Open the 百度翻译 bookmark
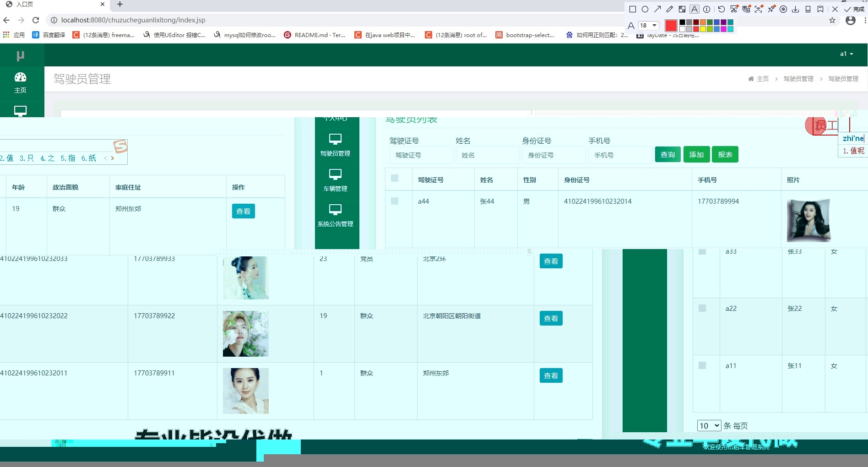 pos(49,35)
